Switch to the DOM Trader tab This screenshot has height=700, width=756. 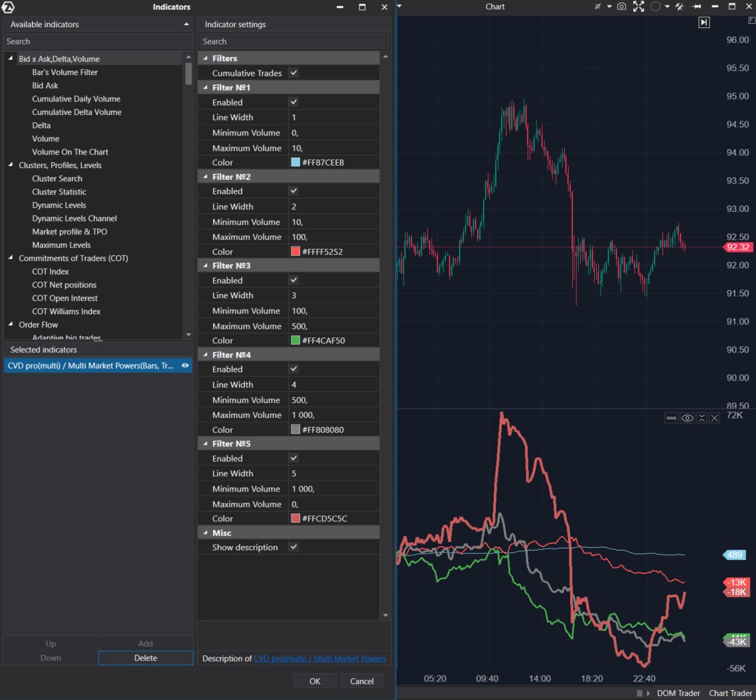(x=678, y=693)
